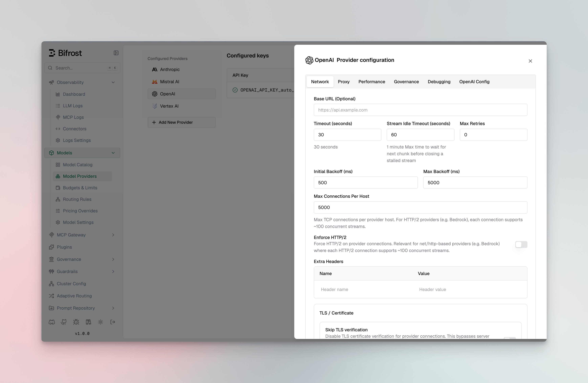Screen dimensions: 588x383
Task: Open the Dashboard chart icon
Action: point(58,94)
